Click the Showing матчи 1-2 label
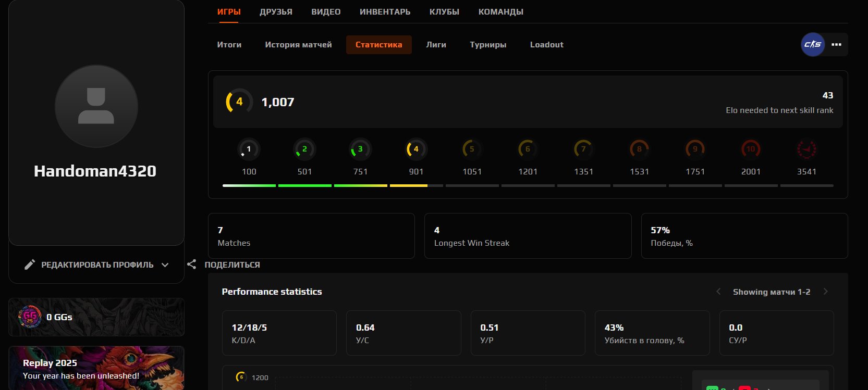The height and width of the screenshot is (390, 868). 772,292
